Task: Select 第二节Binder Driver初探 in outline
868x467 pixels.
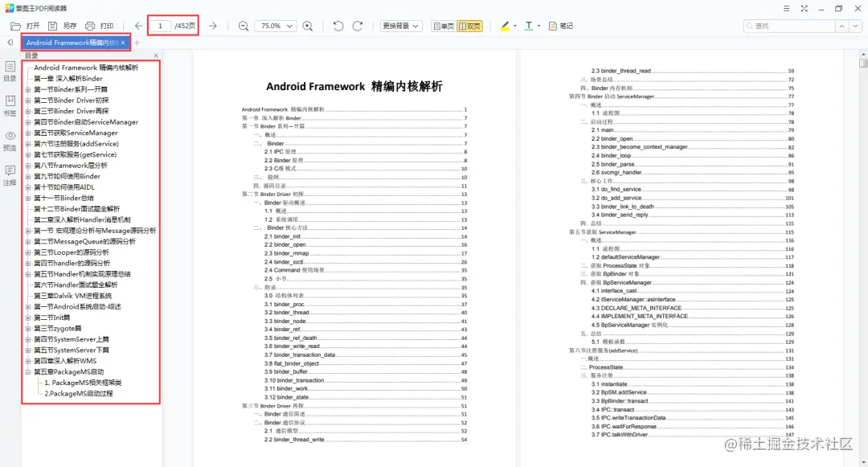Action: point(72,100)
